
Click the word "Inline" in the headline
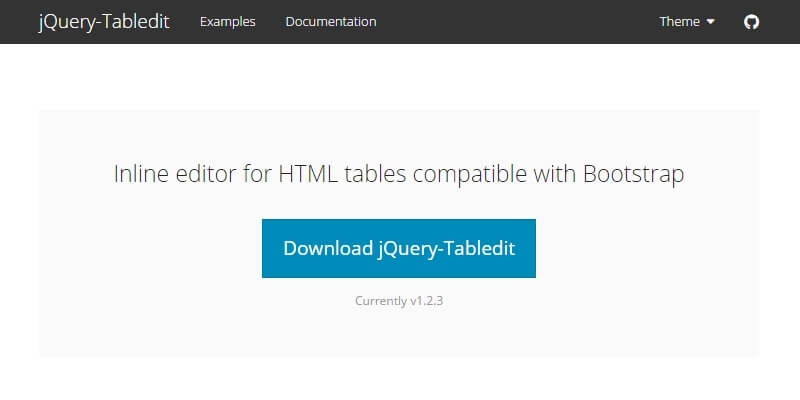pos(141,174)
